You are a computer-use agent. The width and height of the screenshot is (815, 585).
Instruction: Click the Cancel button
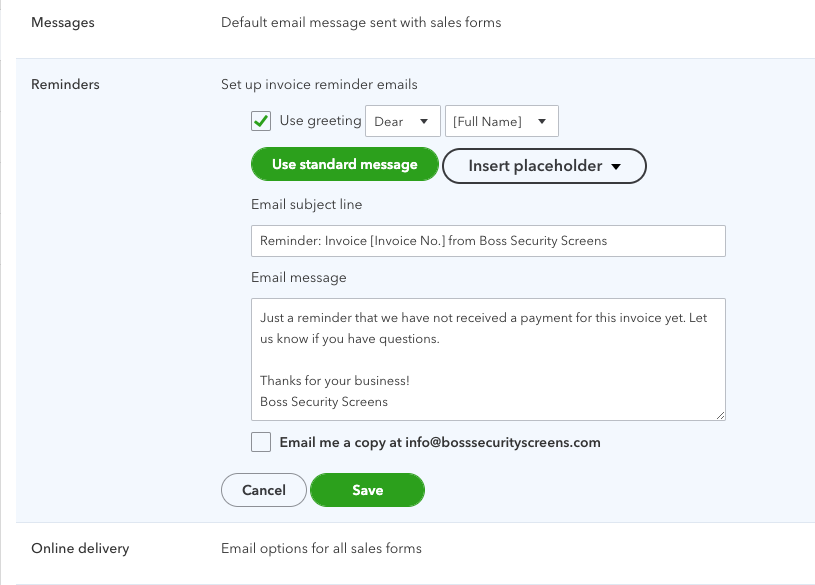point(263,490)
